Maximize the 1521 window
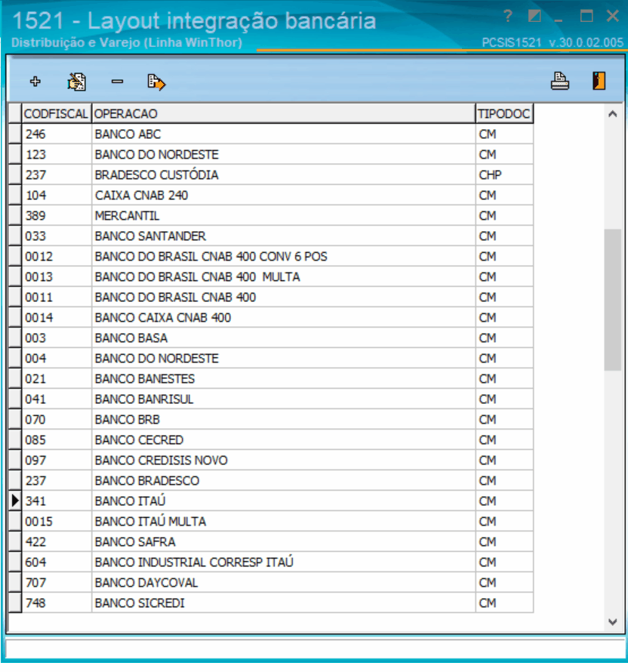This screenshot has width=628, height=672. pyautogui.click(x=586, y=16)
